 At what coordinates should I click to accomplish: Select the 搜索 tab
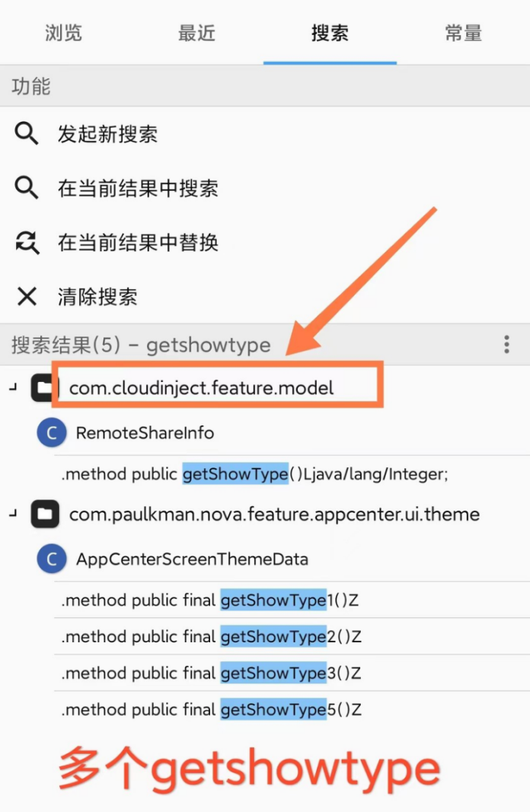coord(330,33)
